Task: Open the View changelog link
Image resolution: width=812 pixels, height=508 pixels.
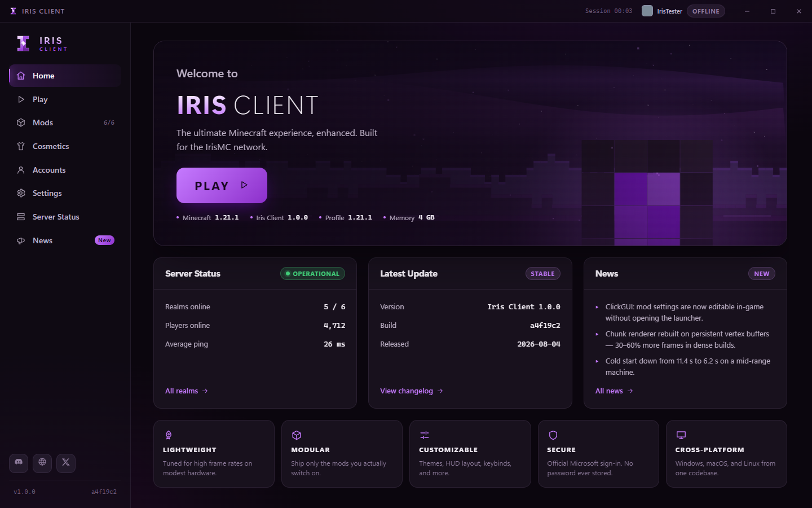Action: coord(412,391)
